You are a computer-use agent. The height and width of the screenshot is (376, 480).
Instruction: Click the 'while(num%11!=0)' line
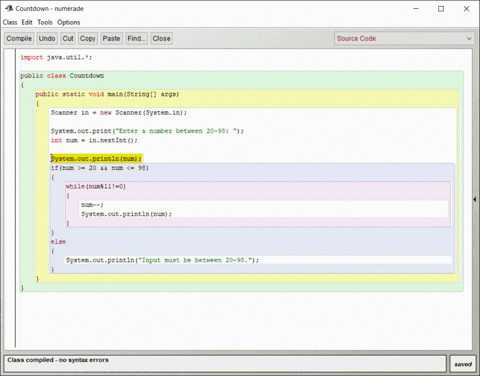click(96, 186)
